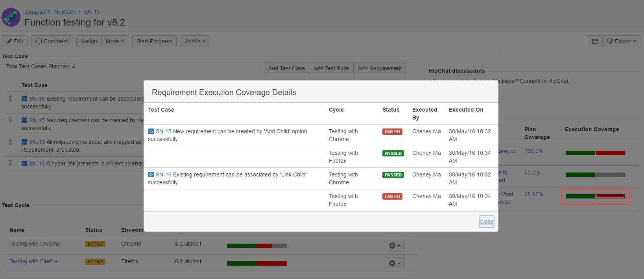Click the synapseRT rocket project avatar
This screenshot has width=644, height=279.
tap(11, 17)
